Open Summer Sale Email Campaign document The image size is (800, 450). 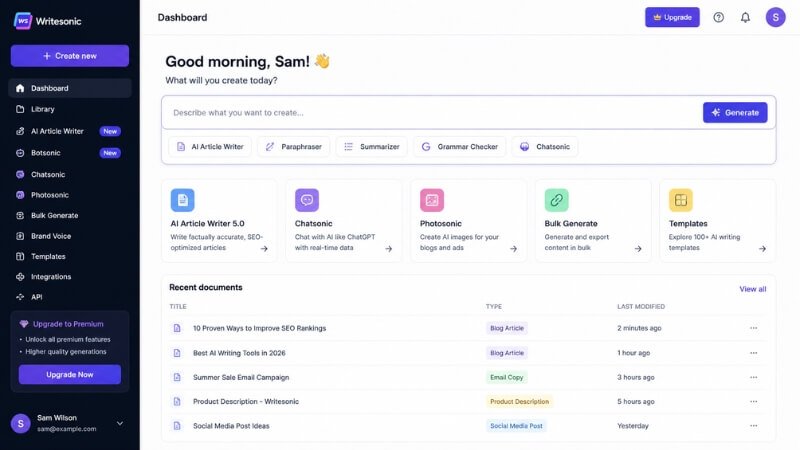click(x=241, y=377)
